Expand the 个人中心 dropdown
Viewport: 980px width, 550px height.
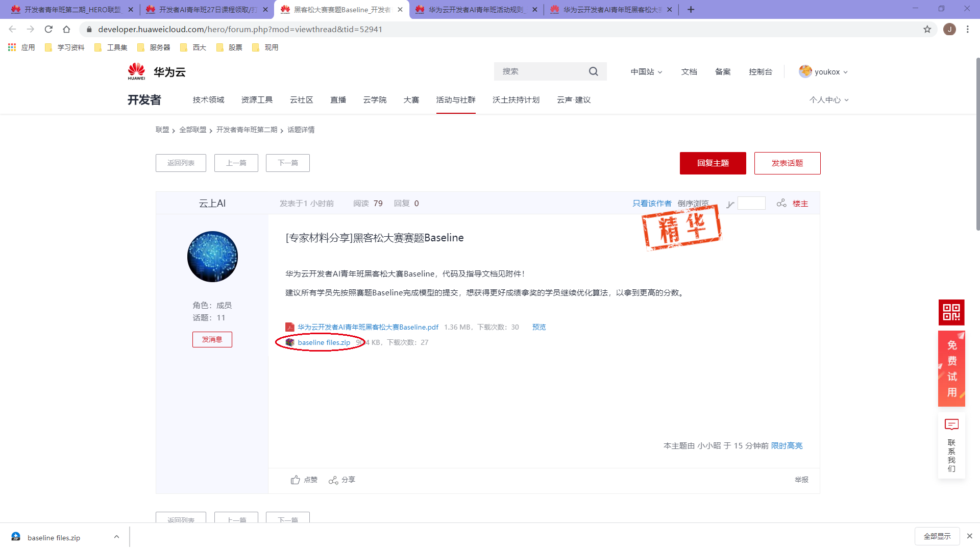tap(828, 100)
